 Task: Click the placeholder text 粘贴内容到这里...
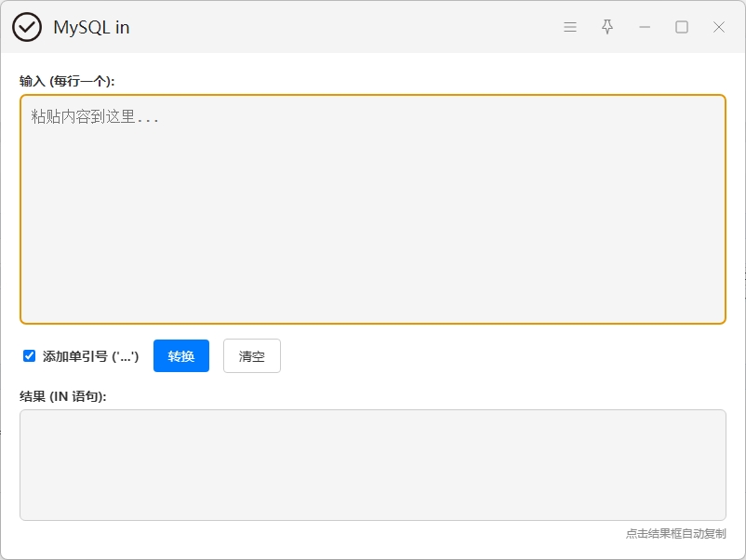[x=95, y=117]
